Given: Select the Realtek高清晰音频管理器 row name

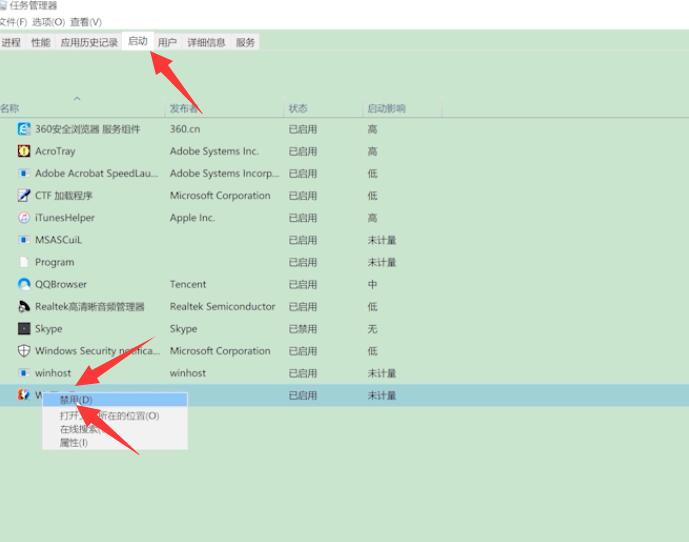Looking at the screenshot, I should click(90, 306).
